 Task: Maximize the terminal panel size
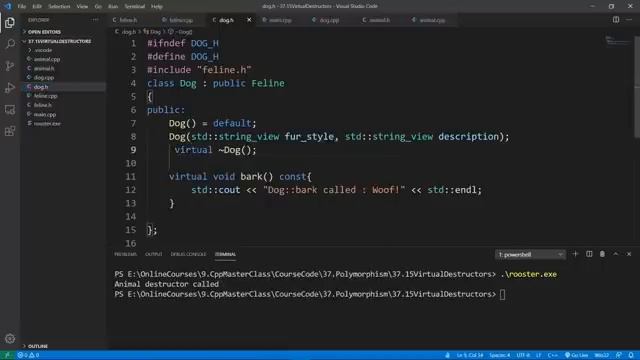[x=616, y=254]
